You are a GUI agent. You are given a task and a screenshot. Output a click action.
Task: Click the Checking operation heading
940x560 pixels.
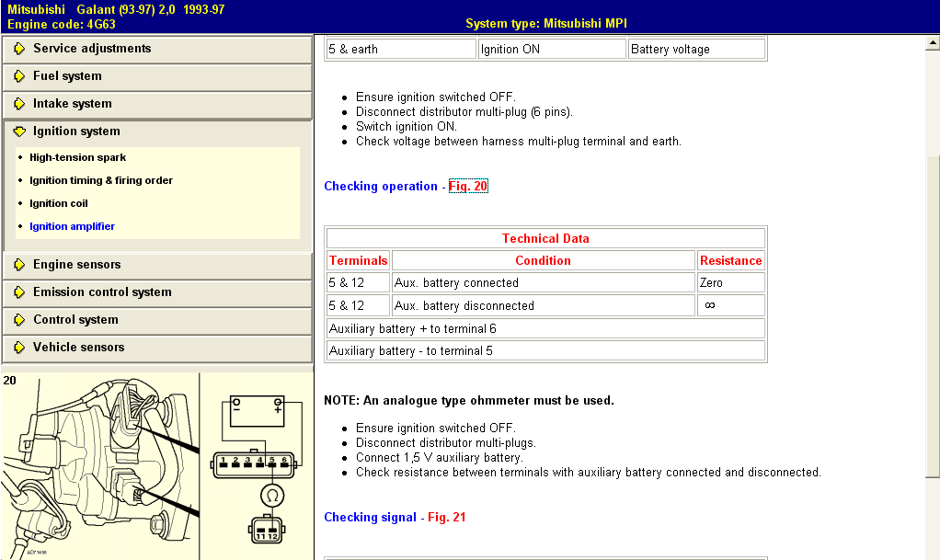(381, 187)
